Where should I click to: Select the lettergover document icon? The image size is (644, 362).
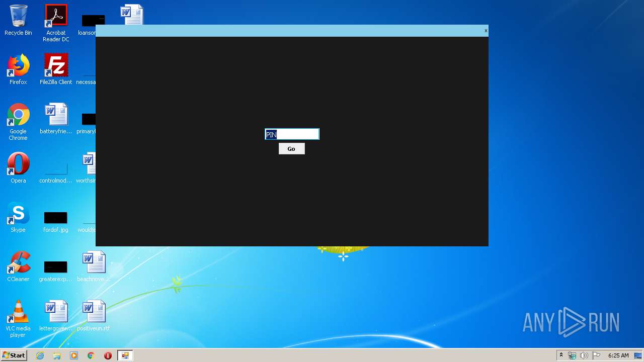coord(56,316)
